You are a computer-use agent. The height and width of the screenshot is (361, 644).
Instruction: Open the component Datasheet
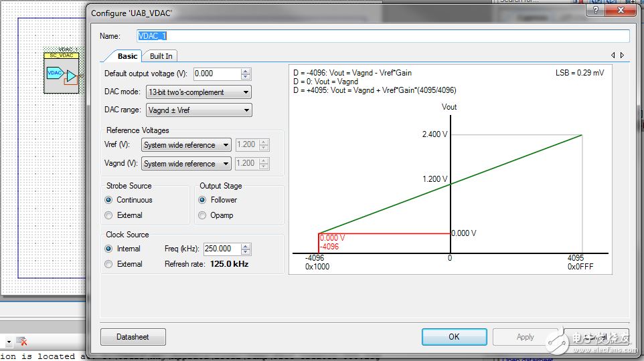tap(133, 337)
